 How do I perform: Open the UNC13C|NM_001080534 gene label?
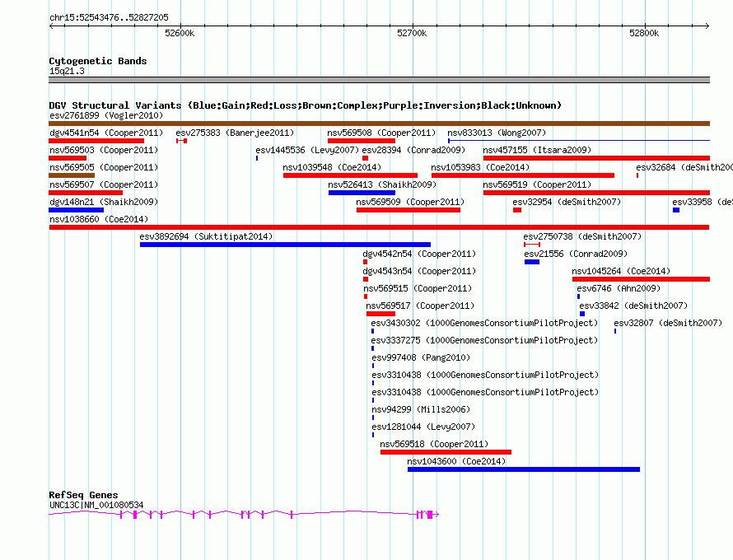96,505
